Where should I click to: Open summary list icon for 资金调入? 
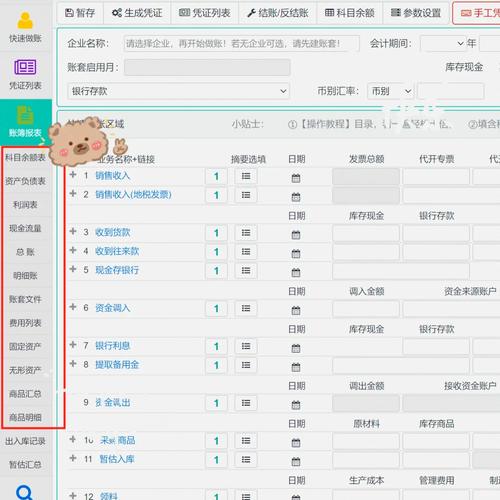246,308
